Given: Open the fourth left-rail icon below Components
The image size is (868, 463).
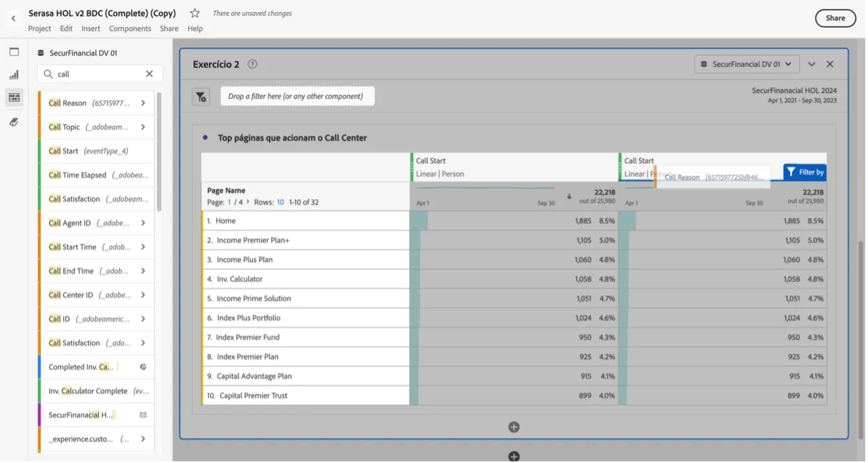Looking at the screenshot, I should 14,122.
